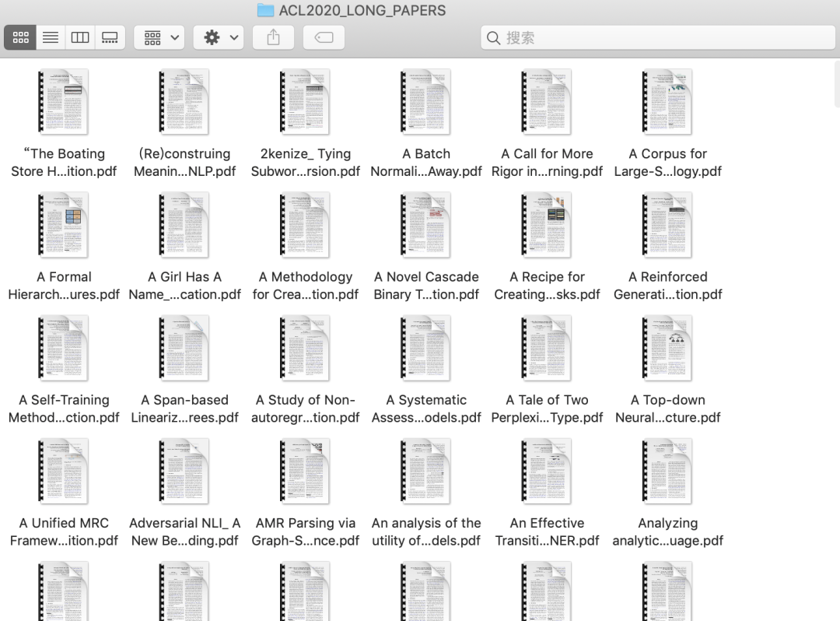Click the ACL2020_LONG_PAPERS folder title icon

pos(266,10)
